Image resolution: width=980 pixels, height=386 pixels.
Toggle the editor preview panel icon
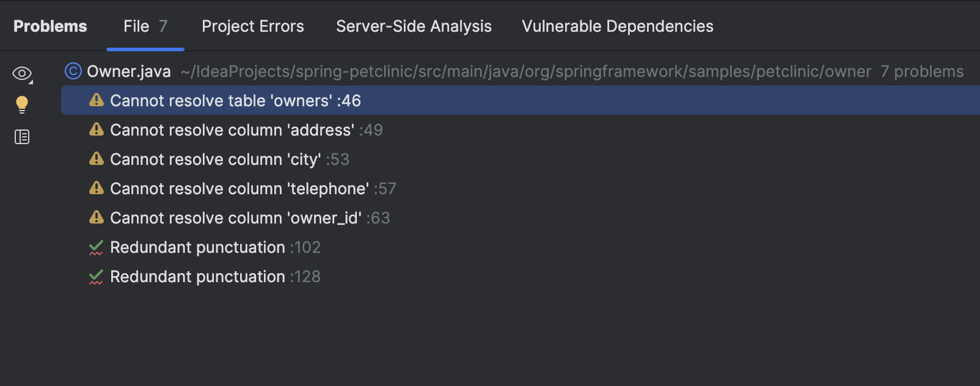tap(22, 137)
